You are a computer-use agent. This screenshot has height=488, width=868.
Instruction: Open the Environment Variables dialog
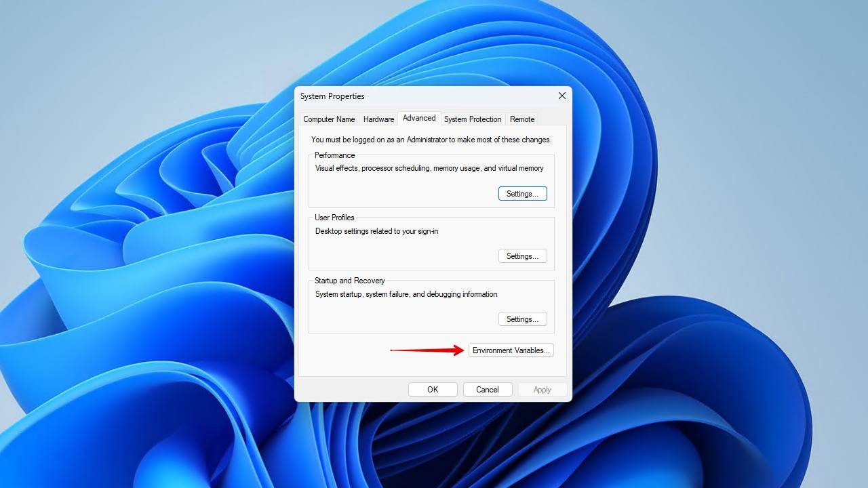(511, 350)
